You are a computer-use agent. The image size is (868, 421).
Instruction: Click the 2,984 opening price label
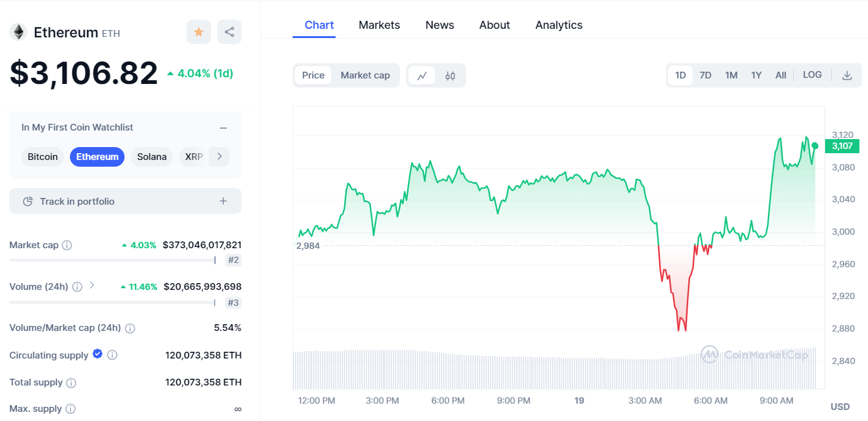pos(308,246)
